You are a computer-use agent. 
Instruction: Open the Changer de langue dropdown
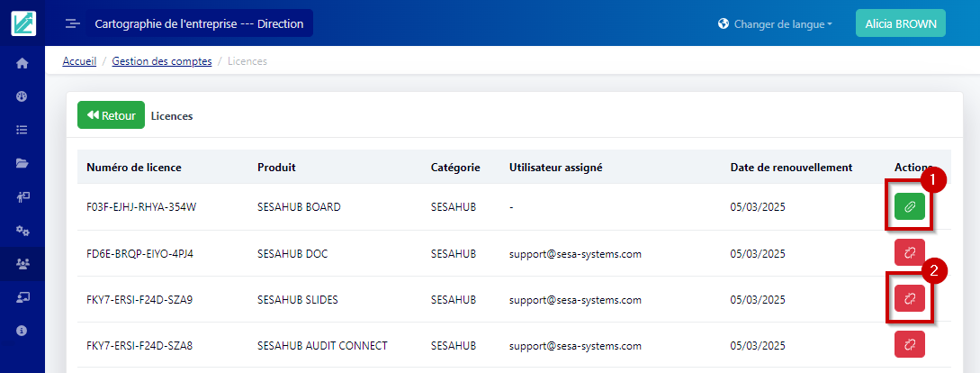(x=775, y=24)
